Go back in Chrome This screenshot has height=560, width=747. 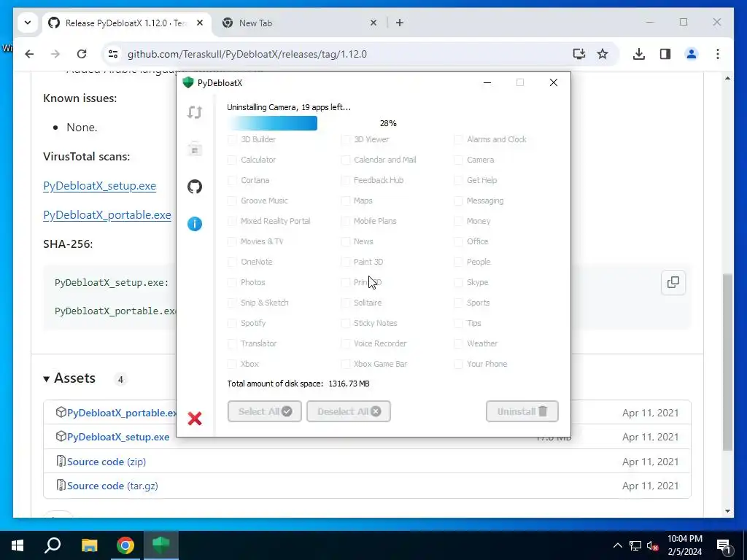point(29,54)
